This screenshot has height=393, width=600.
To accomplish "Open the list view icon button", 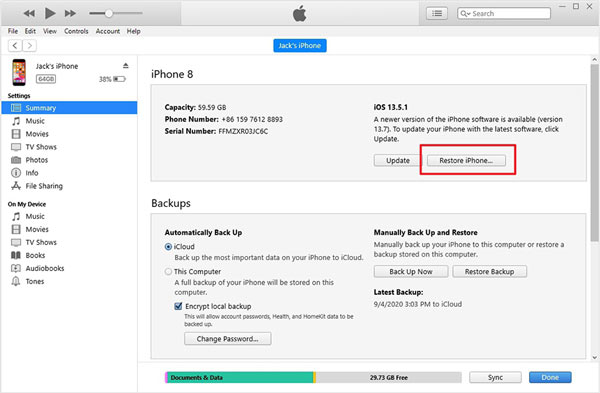I will tap(437, 13).
